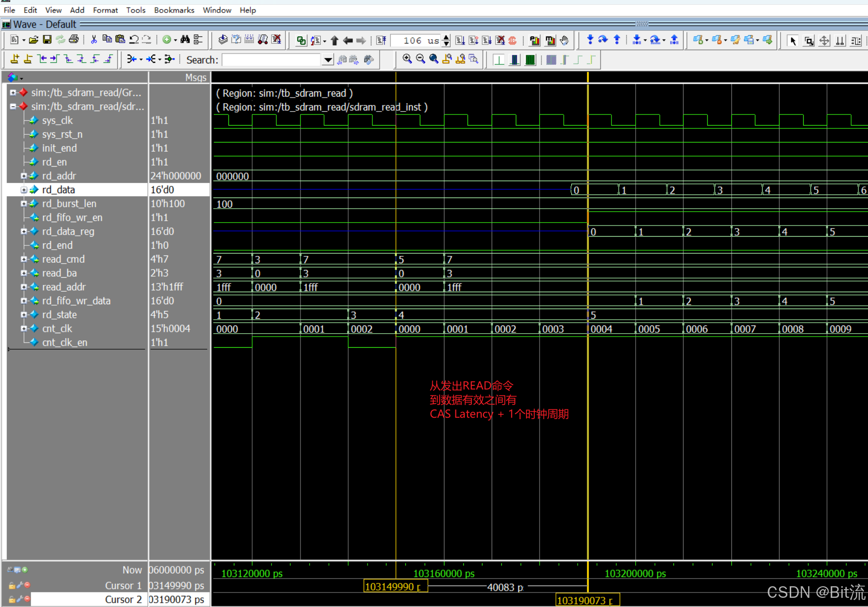Image resolution: width=868 pixels, height=607 pixels.
Task: Open the File menu
Action: pyautogui.click(x=9, y=10)
